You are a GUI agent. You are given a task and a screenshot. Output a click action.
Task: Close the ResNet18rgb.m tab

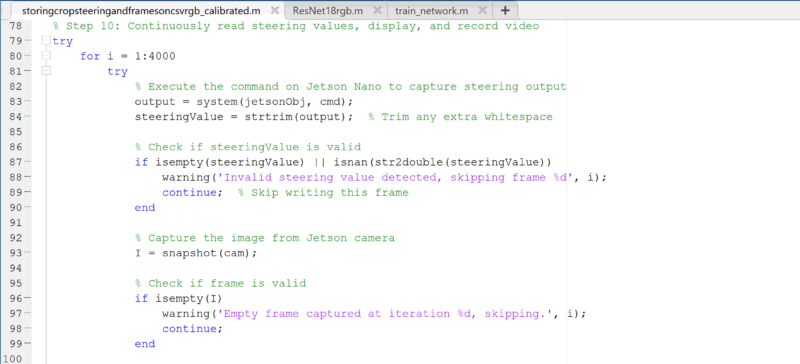click(378, 10)
